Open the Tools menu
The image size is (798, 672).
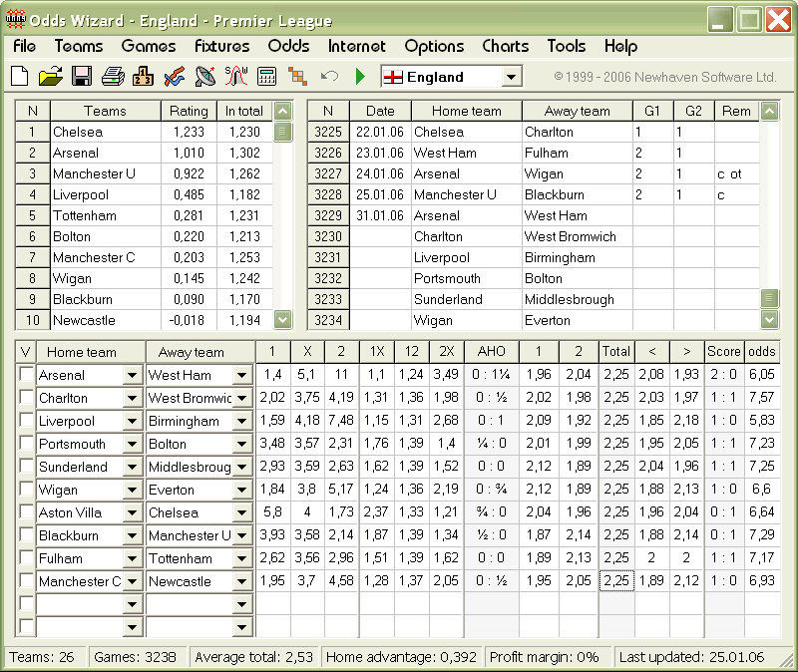(567, 46)
